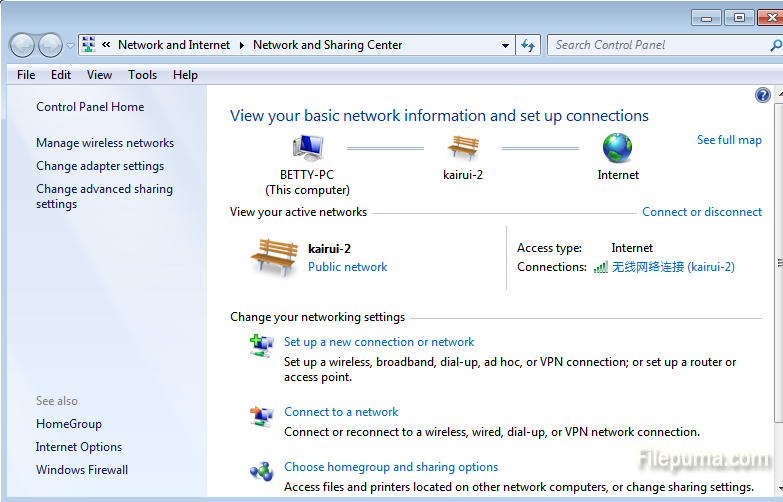Click the See full map link
The image size is (783, 502).
tap(729, 140)
